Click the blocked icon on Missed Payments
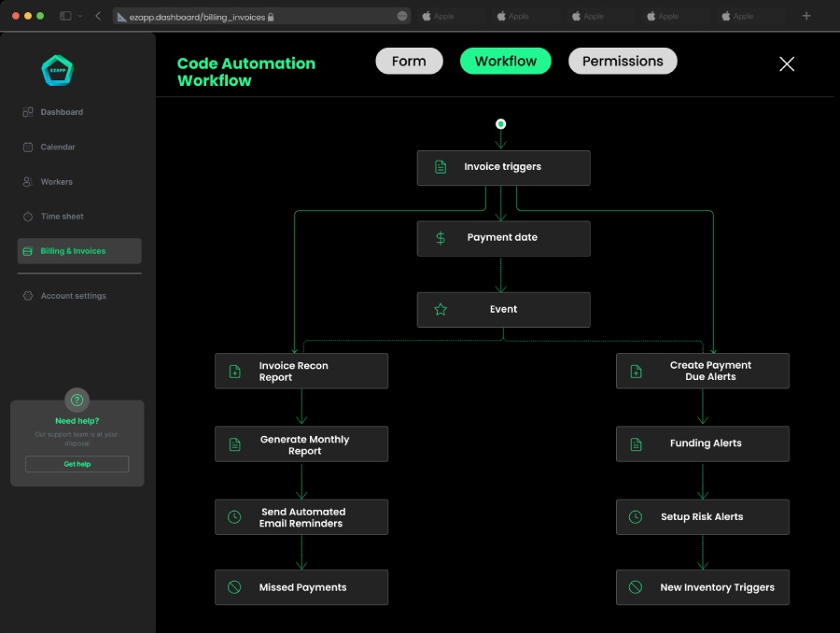Viewport: 840px width, 633px height. click(x=234, y=587)
